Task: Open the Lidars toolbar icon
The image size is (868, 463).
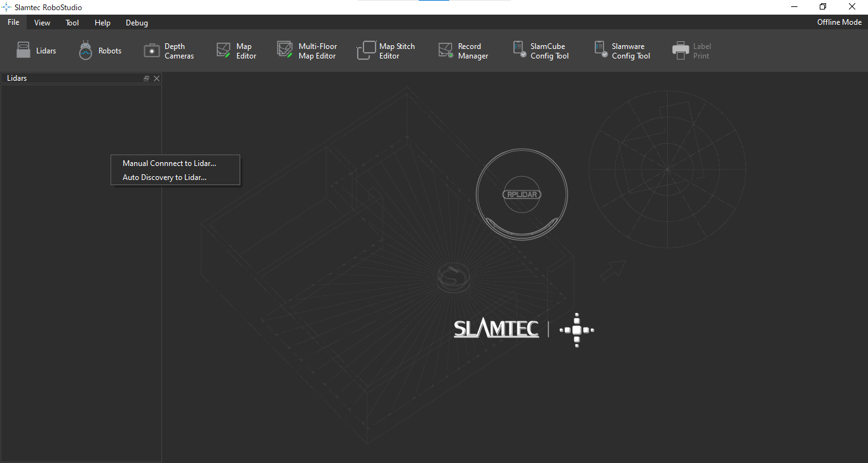Action: click(23, 50)
